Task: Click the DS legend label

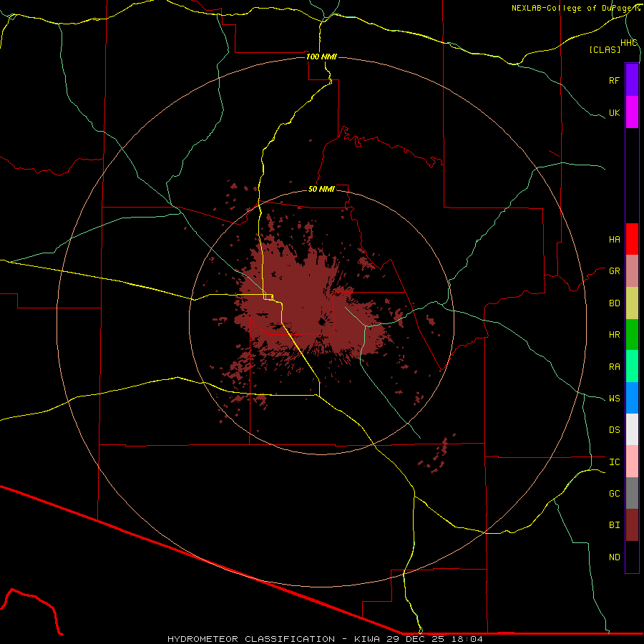Action: 614,429
